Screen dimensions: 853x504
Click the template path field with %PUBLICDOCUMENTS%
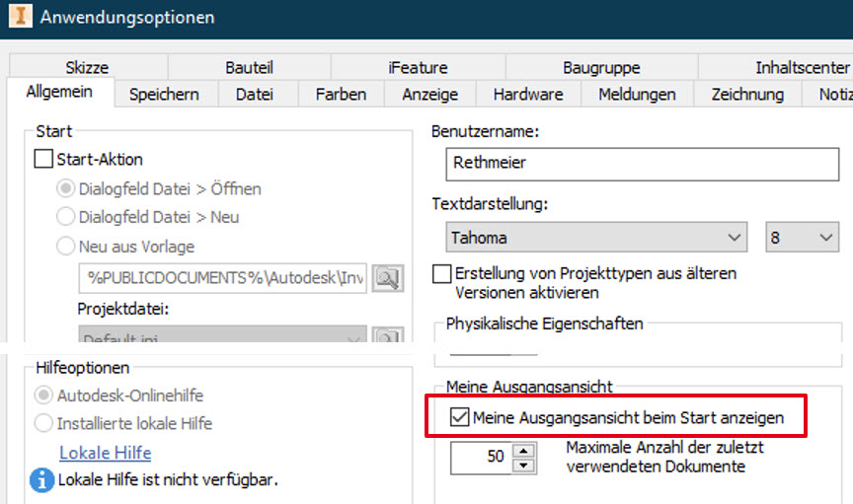223,278
